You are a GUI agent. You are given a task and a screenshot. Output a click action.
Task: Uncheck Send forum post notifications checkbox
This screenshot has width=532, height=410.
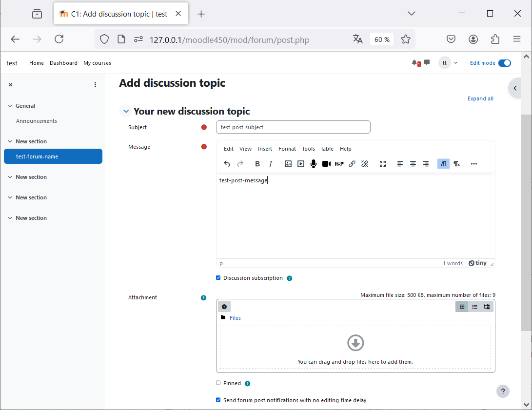218,400
